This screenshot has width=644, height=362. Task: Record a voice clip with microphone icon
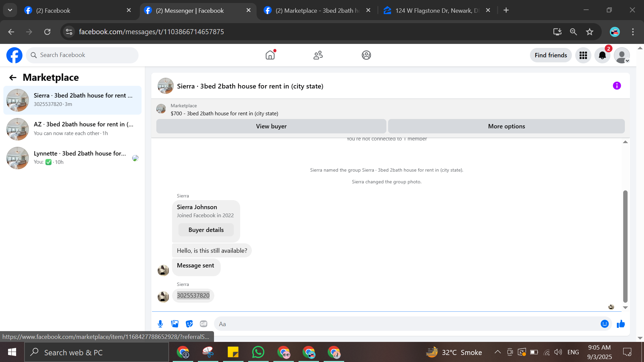(x=160, y=324)
